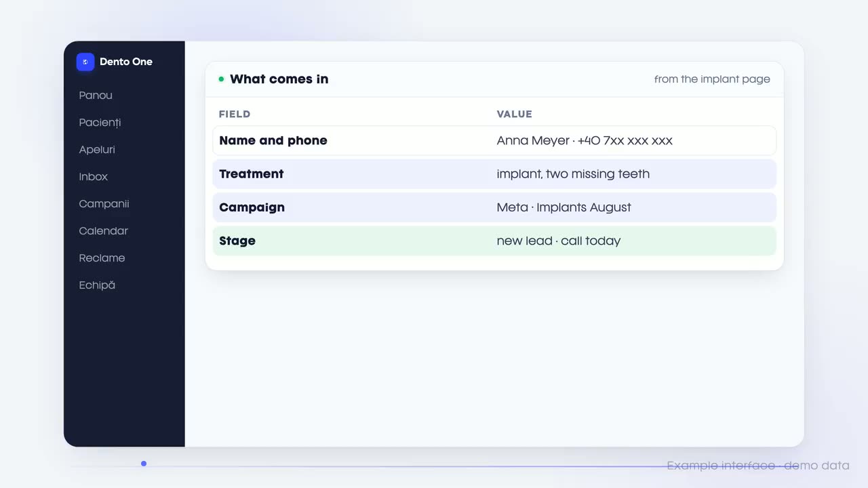Select the green Stage row
The width and height of the screenshot is (868, 488).
494,241
